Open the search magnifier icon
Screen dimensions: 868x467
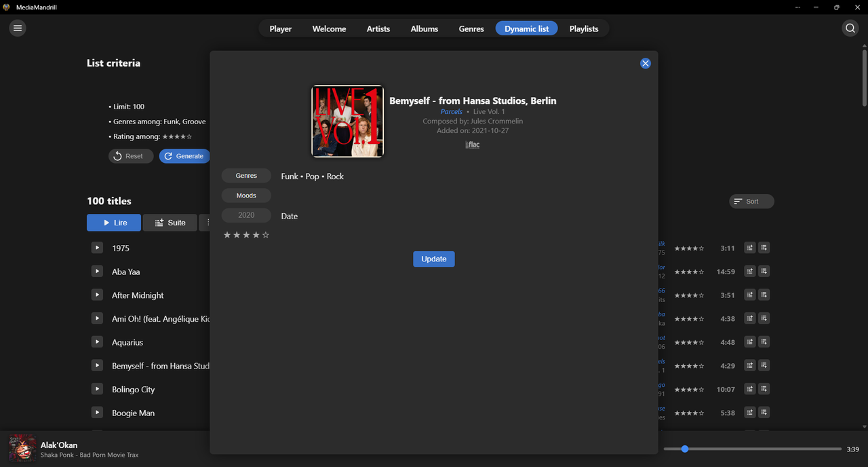[850, 28]
